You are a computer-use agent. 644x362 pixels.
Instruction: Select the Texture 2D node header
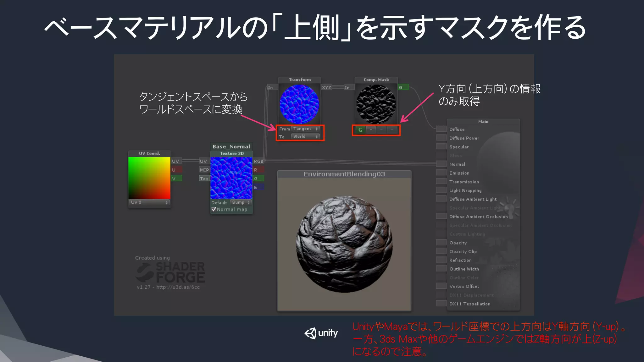(231, 153)
